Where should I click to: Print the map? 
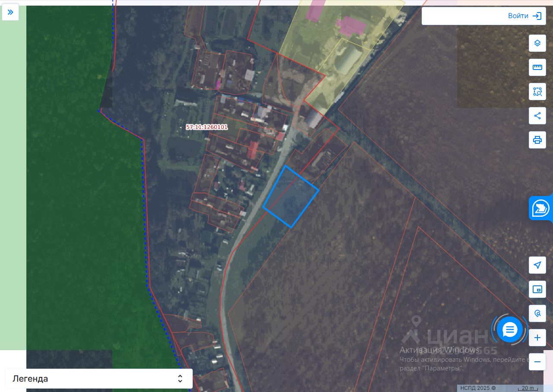click(537, 140)
